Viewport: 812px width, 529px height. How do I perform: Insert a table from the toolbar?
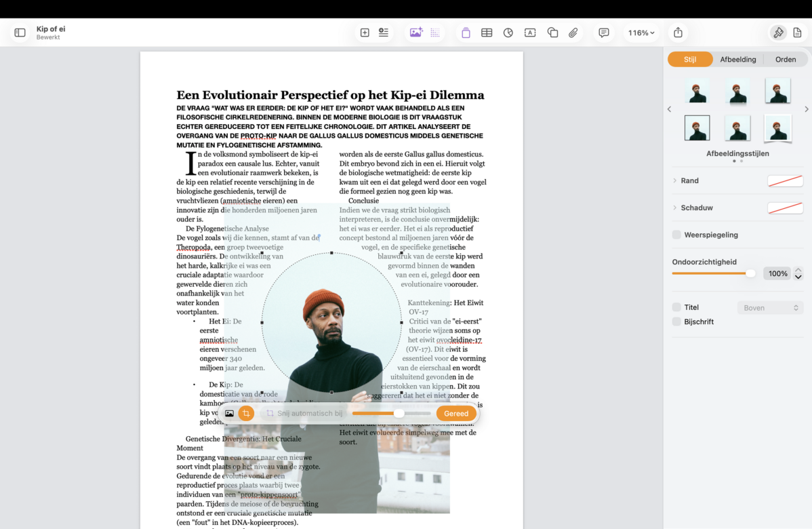click(x=487, y=33)
